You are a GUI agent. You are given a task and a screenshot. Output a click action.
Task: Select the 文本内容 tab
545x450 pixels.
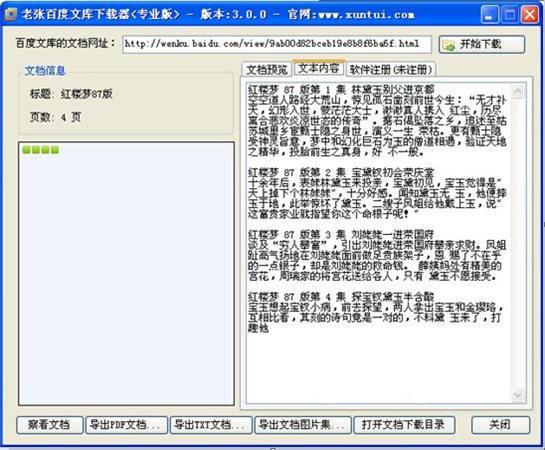[x=319, y=68]
